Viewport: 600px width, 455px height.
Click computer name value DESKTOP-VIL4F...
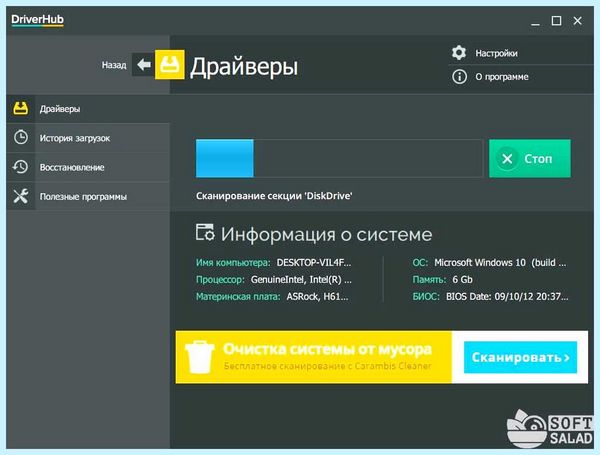pos(314,263)
